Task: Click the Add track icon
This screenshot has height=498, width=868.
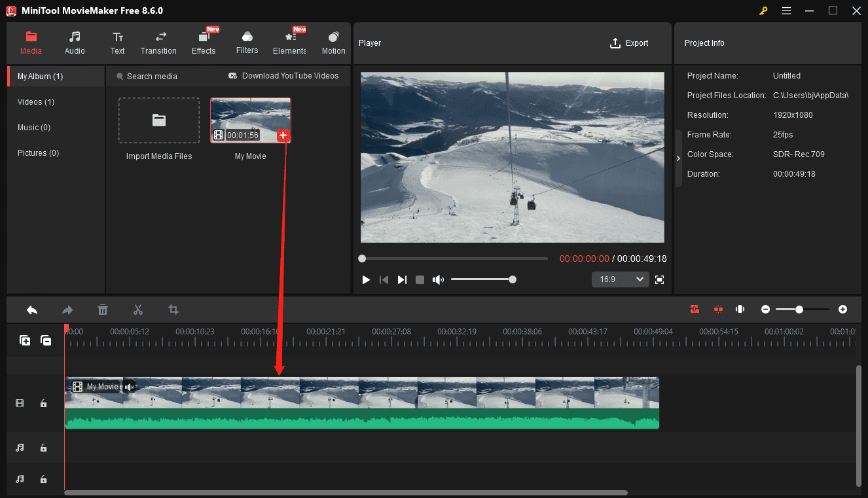Action: (25, 340)
